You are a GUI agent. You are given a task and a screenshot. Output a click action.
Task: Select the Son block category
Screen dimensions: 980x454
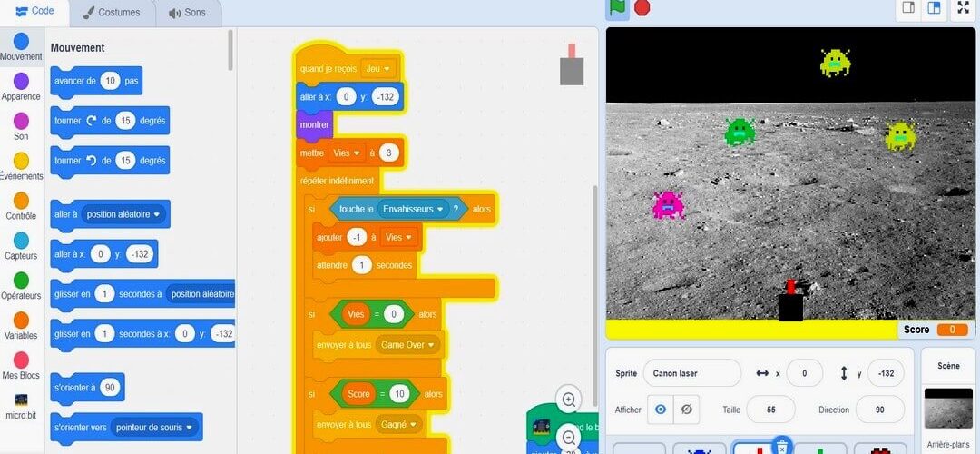tap(21, 126)
